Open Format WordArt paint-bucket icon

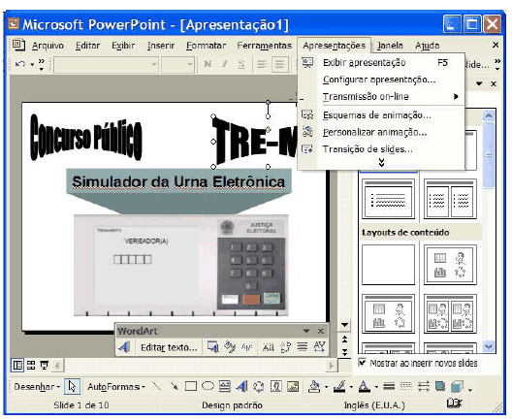(230, 347)
